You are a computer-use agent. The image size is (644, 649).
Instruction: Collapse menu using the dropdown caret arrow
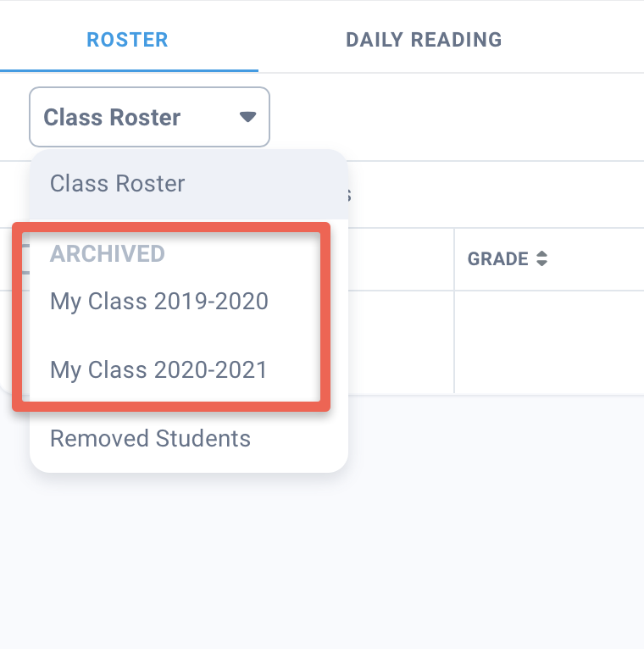point(247,117)
